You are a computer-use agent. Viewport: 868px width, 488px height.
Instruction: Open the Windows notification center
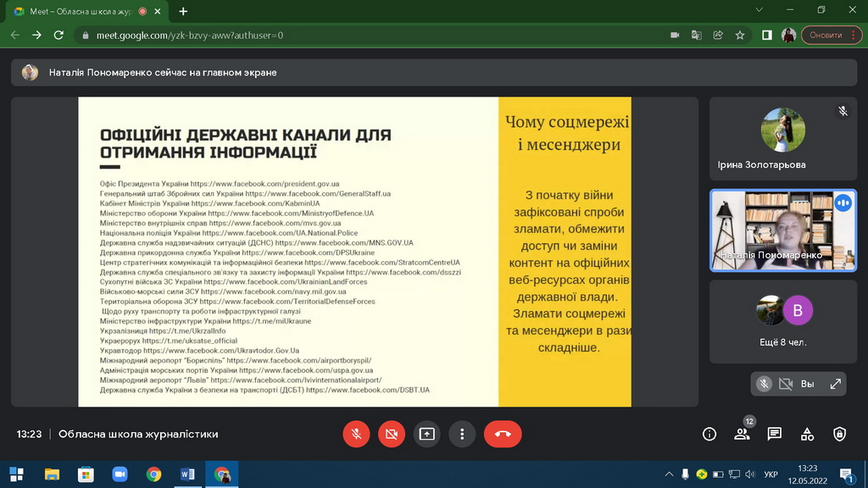coord(846,474)
